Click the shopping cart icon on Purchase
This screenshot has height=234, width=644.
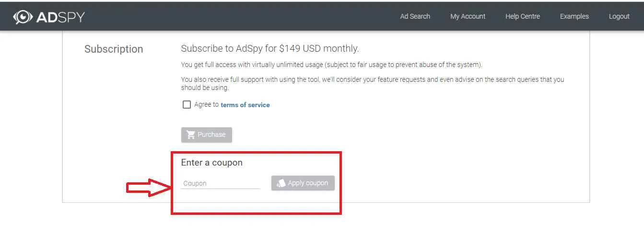pos(191,134)
